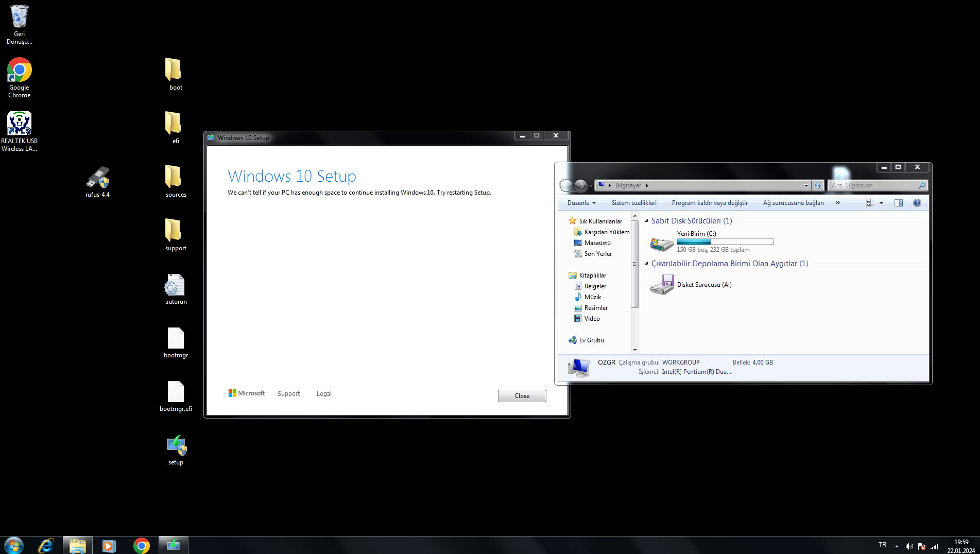Select the boot folder on desktop

coord(176,74)
